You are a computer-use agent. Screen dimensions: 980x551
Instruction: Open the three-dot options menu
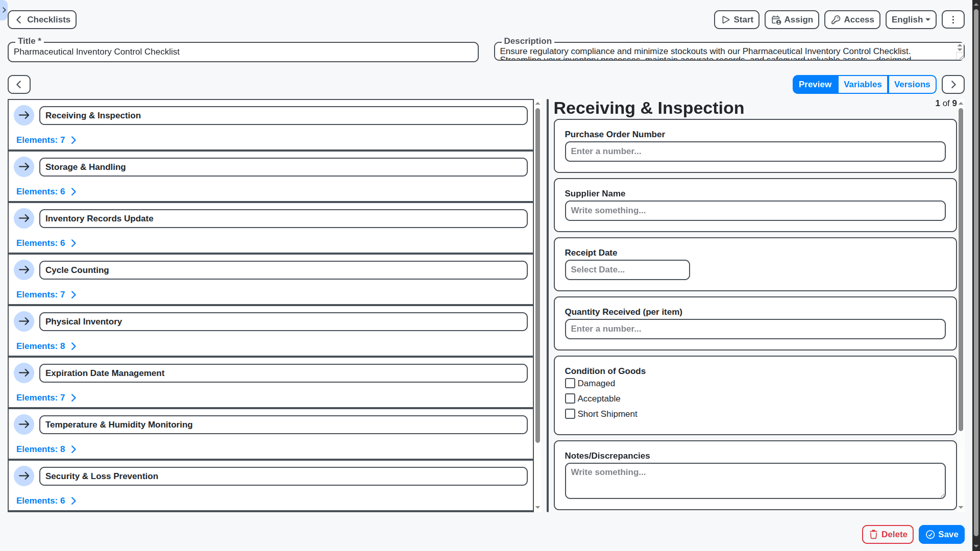point(952,19)
